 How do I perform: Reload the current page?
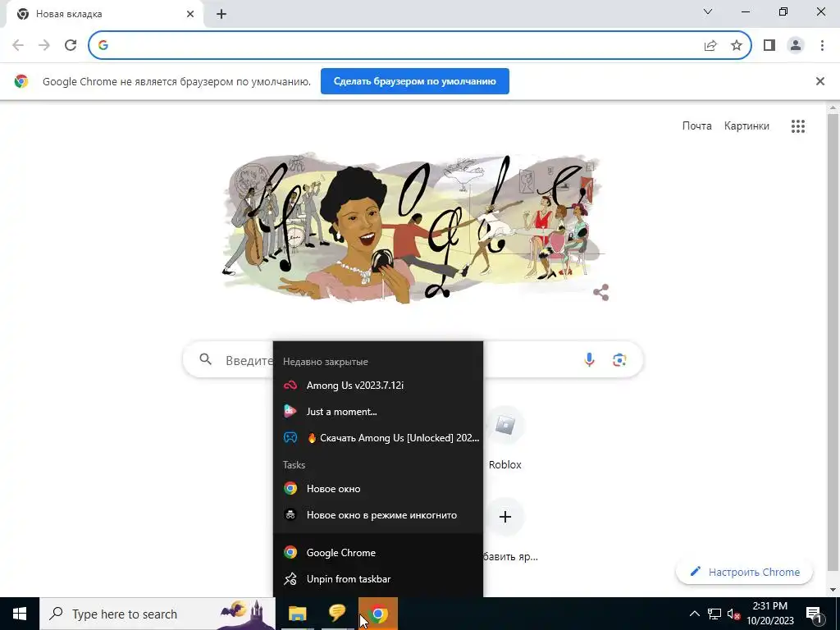[x=71, y=46]
